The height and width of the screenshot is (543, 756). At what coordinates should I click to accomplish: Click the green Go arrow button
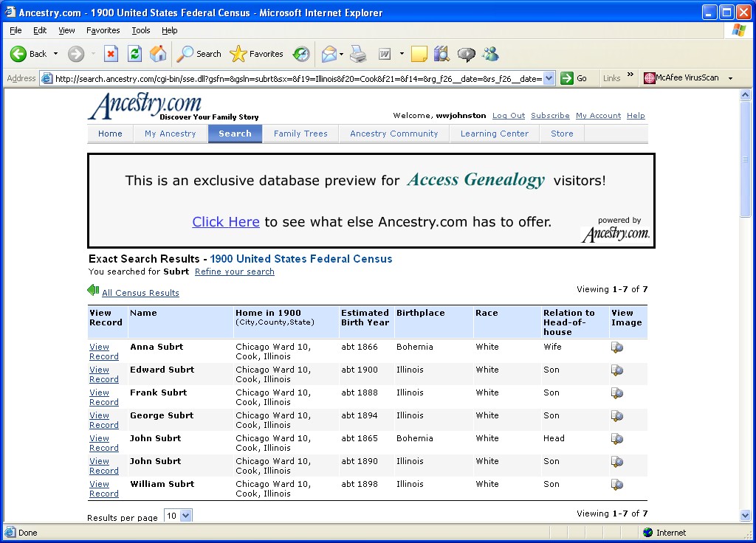tap(567, 78)
